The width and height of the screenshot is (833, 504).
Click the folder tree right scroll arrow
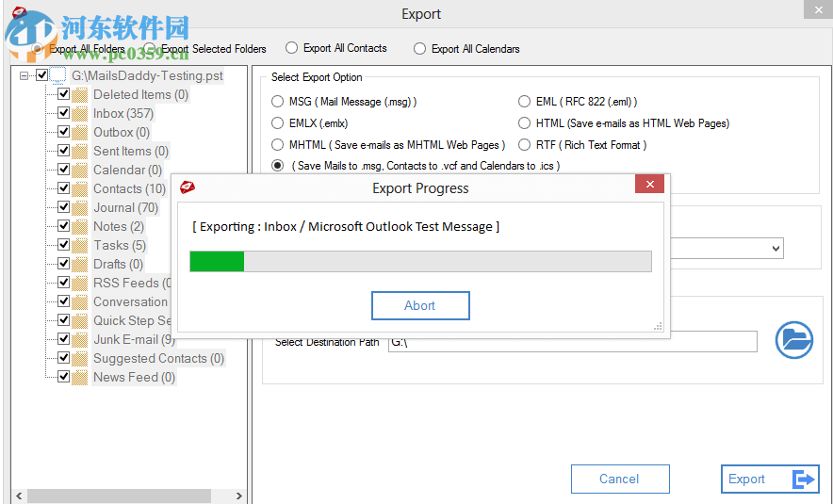[239, 496]
